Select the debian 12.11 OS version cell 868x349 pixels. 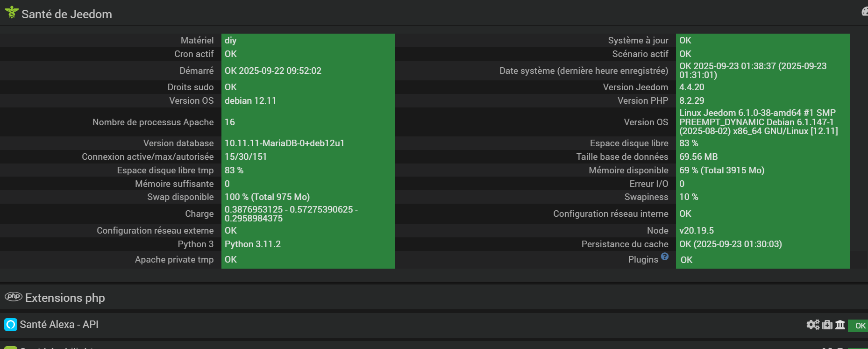(x=250, y=100)
